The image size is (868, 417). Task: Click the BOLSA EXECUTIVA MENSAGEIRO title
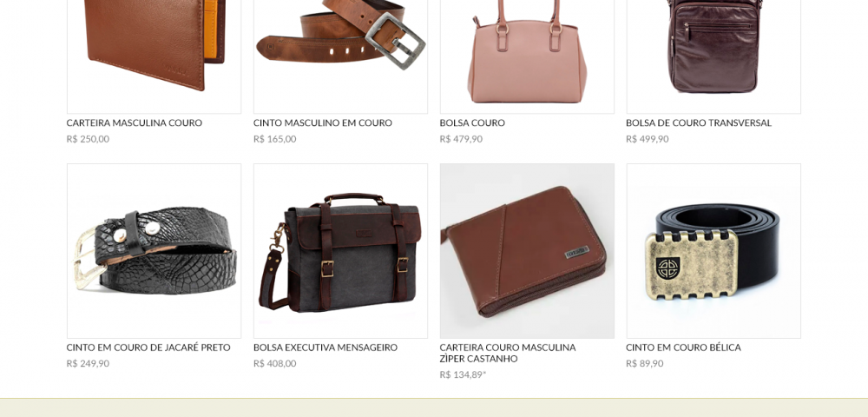click(325, 347)
